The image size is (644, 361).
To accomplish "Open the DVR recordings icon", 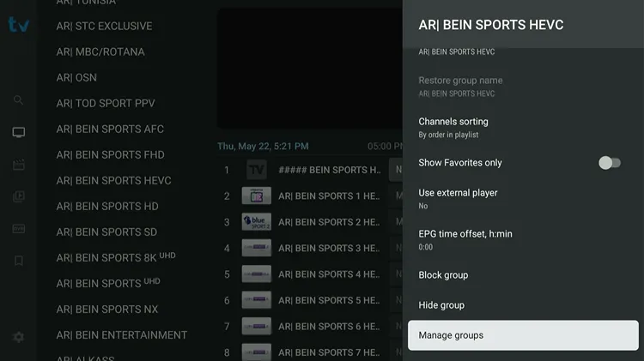I will [x=19, y=228].
